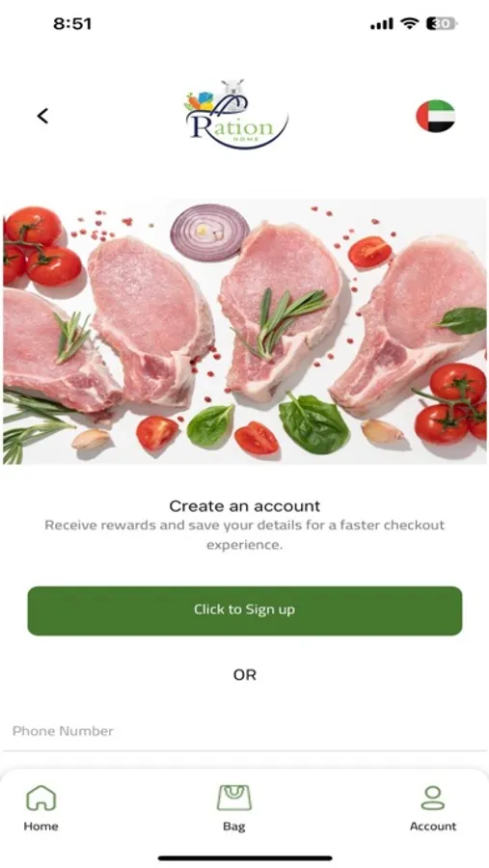
Task: Select the Home label in bottom navigation
Action: click(x=41, y=826)
